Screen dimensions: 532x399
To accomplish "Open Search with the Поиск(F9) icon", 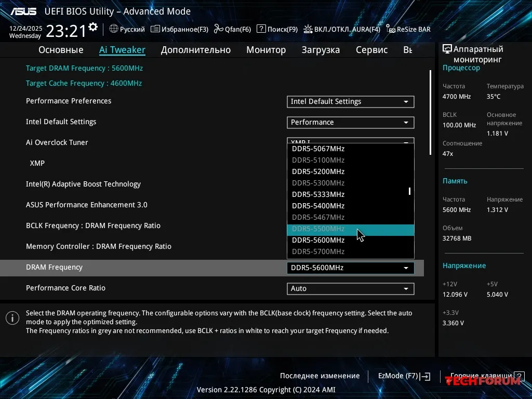I will 261,29.
